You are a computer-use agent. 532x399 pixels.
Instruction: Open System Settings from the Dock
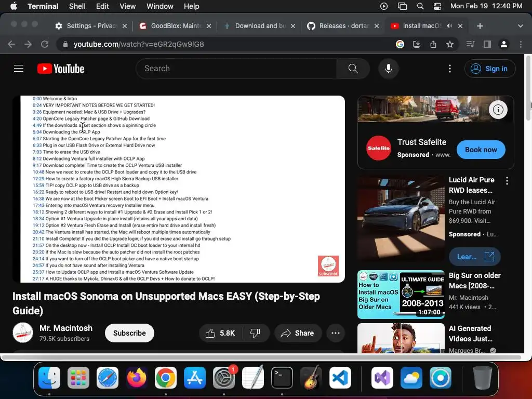(x=224, y=378)
